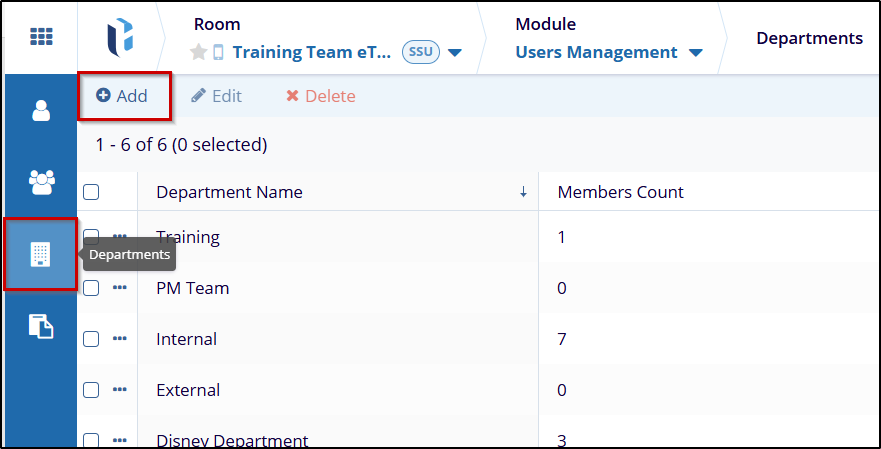Open the Groups icon in the sidebar
Viewport: 881px width, 449px height.
(42, 183)
